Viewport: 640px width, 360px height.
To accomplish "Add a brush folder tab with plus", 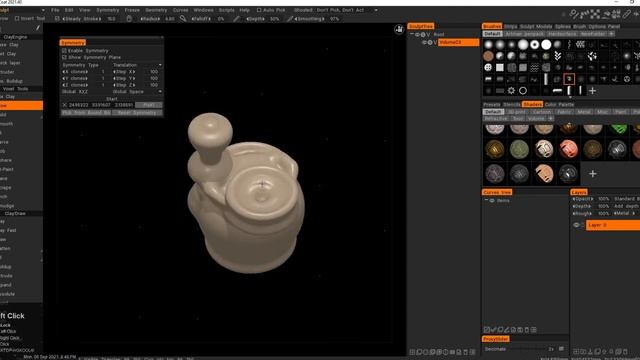I will point(611,33).
